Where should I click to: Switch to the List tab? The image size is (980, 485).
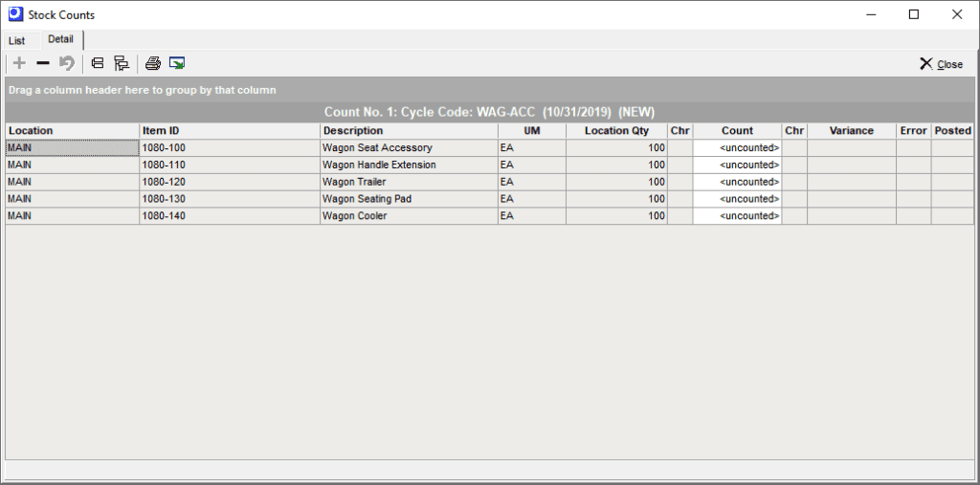(x=17, y=40)
